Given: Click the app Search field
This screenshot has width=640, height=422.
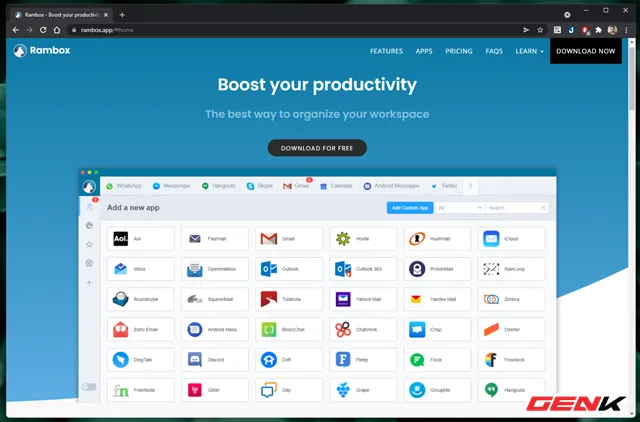Looking at the screenshot, I should (513, 208).
